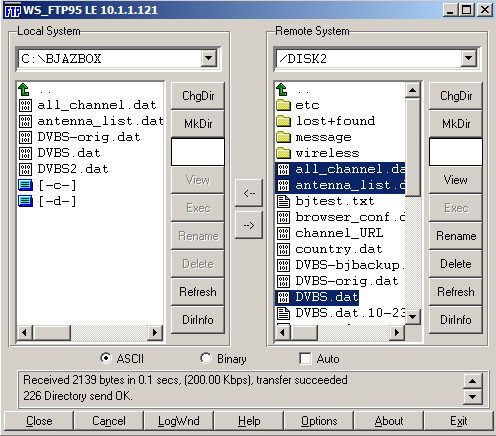Image resolution: width=496 pixels, height=436 pixels.
Task: Click remote DirInfo button
Action: [x=456, y=320]
